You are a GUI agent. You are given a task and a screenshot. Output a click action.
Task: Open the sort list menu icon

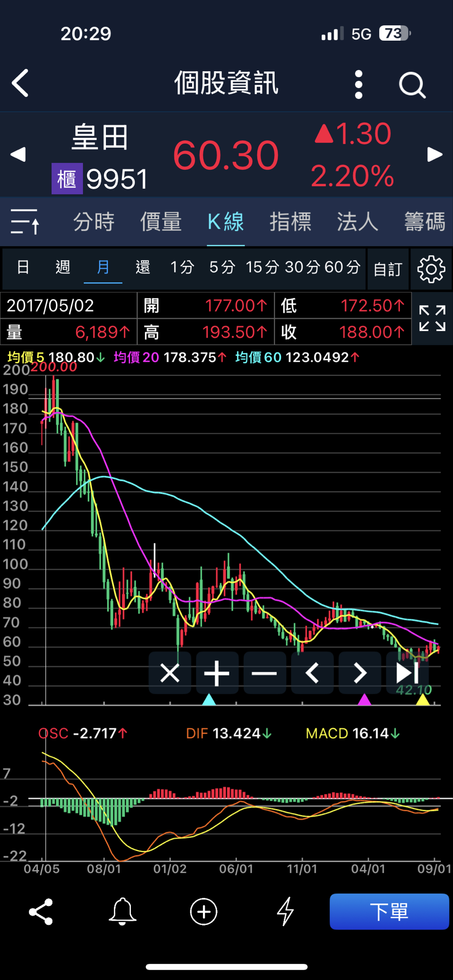tap(25, 221)
